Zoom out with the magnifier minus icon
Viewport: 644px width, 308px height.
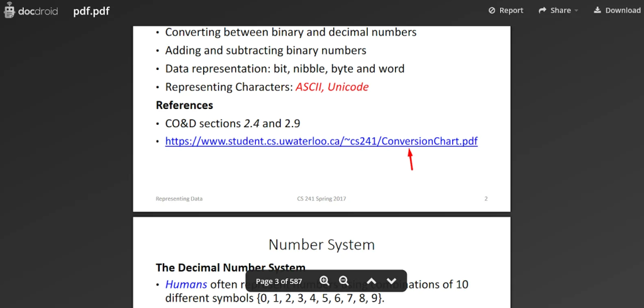pyautogui.click(x=344, y=281)
